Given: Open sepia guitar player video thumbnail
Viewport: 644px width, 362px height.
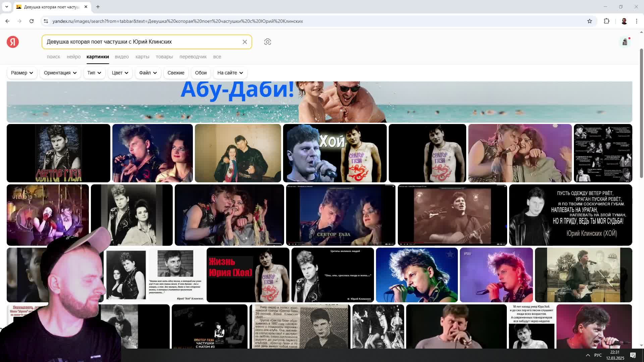Looking at the screenshot, I should click(452, 215).
